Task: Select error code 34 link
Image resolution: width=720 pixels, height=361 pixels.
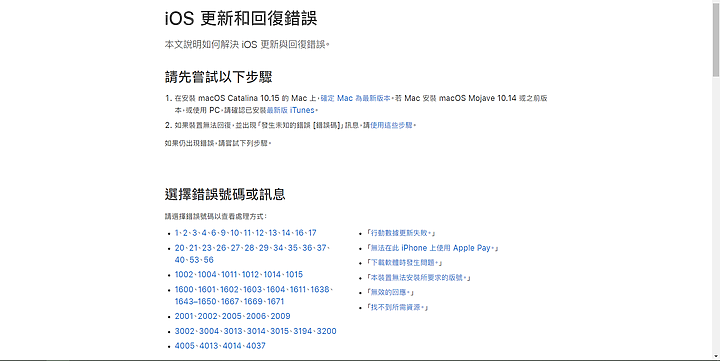Action: click(x=278, y=248)
